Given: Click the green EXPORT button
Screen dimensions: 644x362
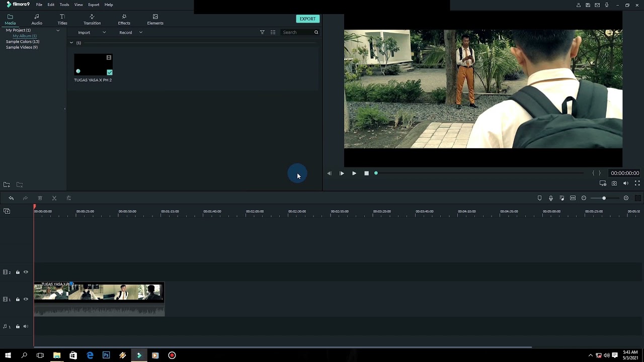Looking at the screenshot, I should pyautogui.click(x=307, y=19).
